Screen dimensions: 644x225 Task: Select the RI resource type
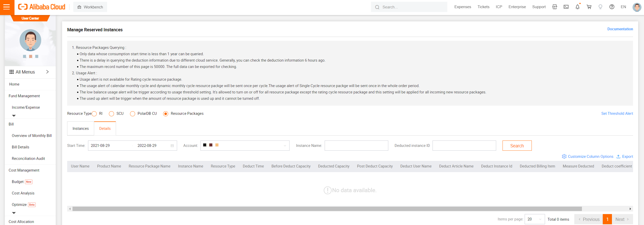[94, 114]
